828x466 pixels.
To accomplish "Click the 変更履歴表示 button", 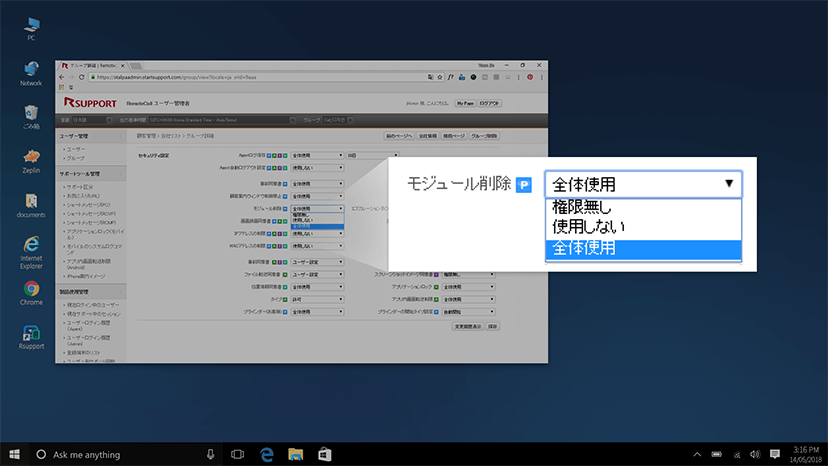I will point(467,327).
